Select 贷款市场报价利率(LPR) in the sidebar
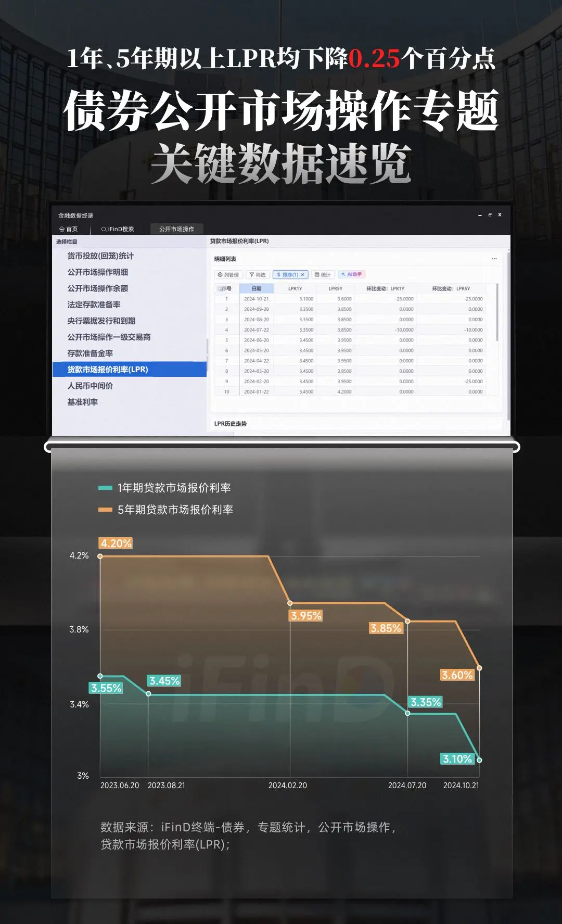Viewport: 562px width, 924px height. (130, 369)
